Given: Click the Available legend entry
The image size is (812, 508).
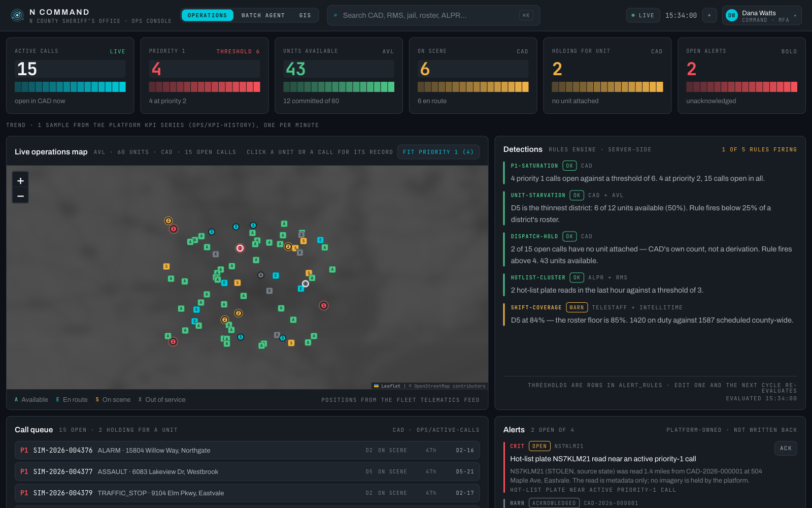Looking at the screenshot, I should (31, 400).
